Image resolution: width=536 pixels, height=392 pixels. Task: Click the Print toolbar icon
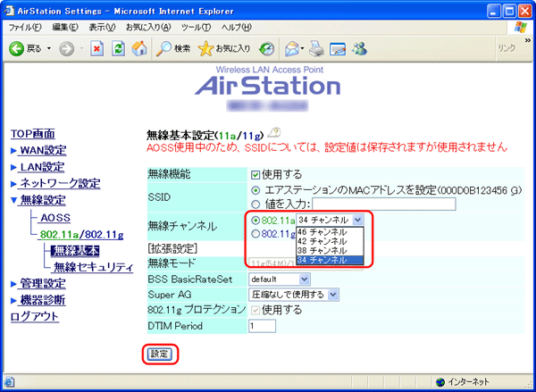(316, 49)
